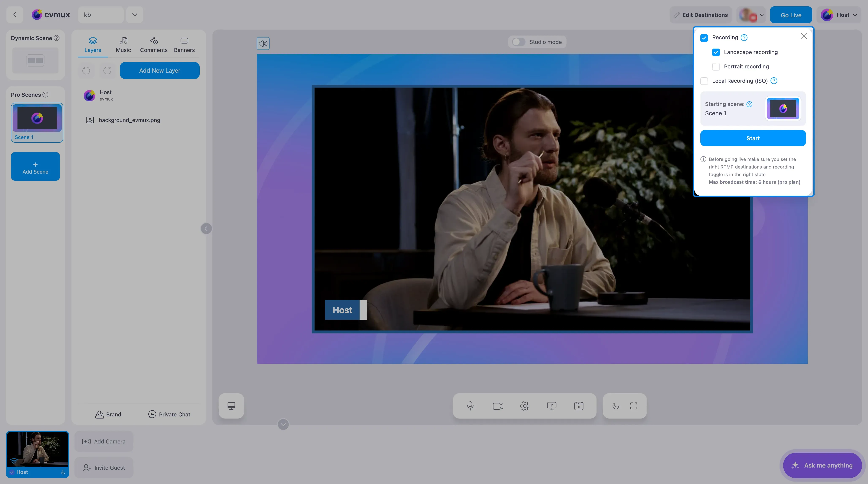Collapse the left panel with the chevron handle
This screenshot has height=484, width=868.
coord(206,228)
